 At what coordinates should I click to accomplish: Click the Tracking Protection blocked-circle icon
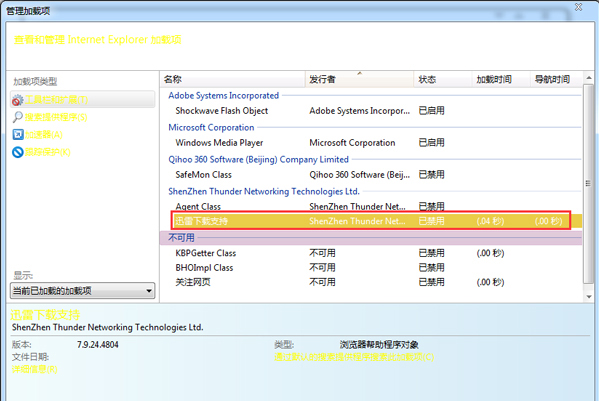[x=18, y=152]
